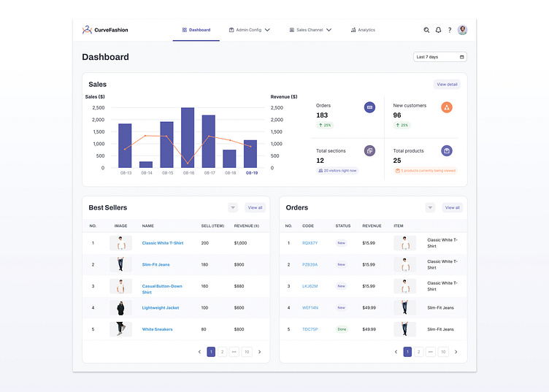549x392 pixels.
Task: Select page 10 in Best Sellers pagination
Action: (247, 352)
